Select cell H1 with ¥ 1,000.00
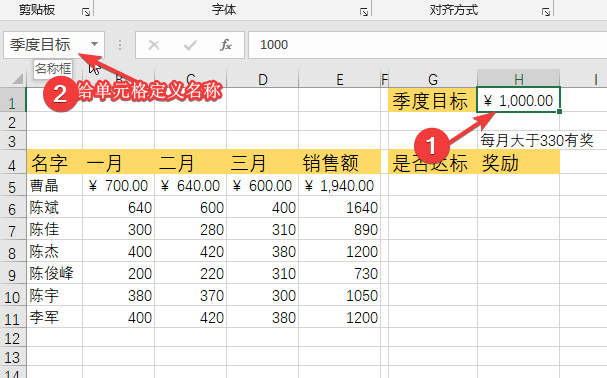The height and width of the screenshot is (378, 607). pos(518,101)
